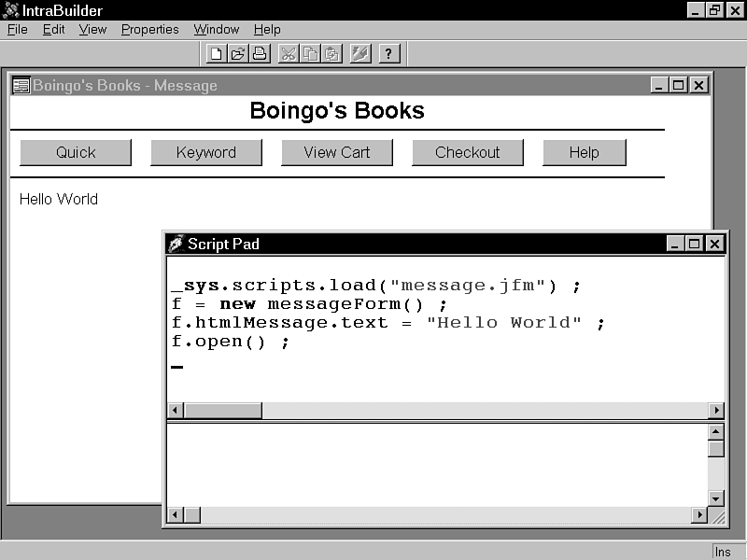Click the Boingo's Books heading text
Screen dimensions: 747x560
[337, 110]
